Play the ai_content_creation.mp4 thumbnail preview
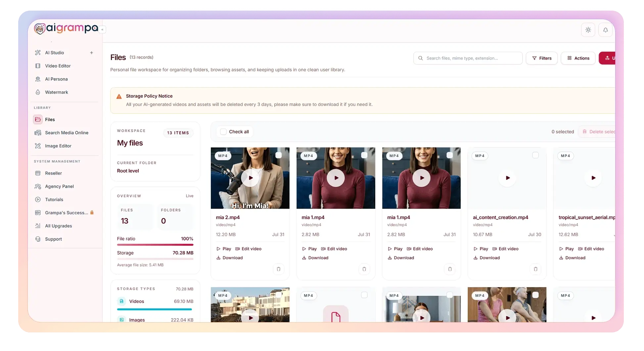This screenshot has height=351, width=644. click(507, 178)
